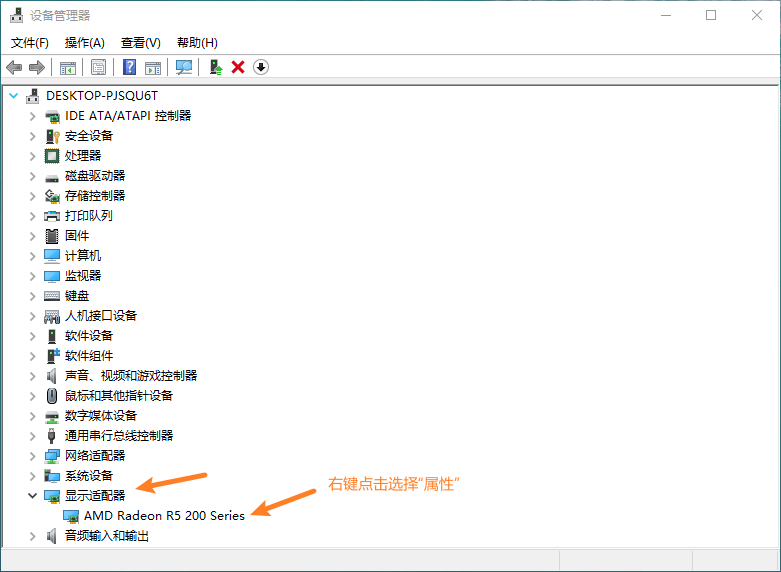781x572 pixels.
Task: Open the 帮助(H) menu
Action: pyautogui.click(x=197, y=43)
